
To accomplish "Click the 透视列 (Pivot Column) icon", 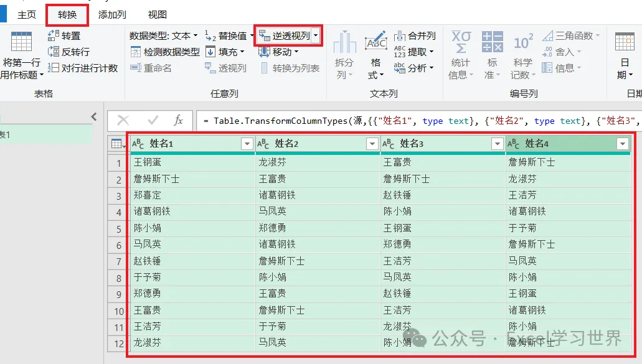I will coord(210,67).
